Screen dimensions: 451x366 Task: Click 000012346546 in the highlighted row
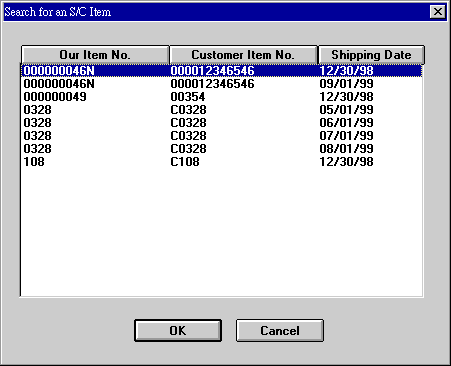point(212,71)
